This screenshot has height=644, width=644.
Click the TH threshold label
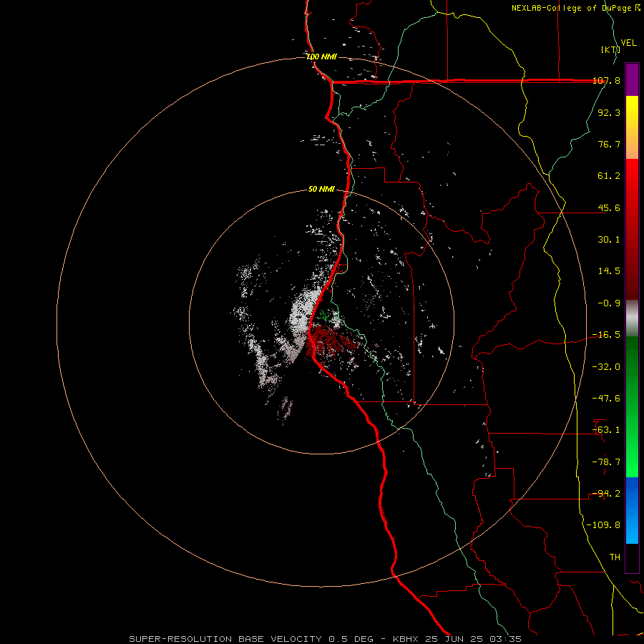click(615, 557)
